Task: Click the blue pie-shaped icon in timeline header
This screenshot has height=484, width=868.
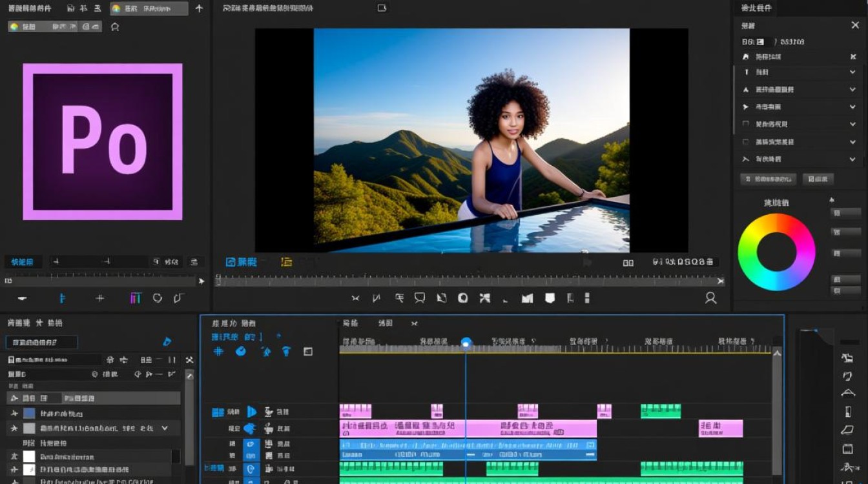Action: coord(241,352)
